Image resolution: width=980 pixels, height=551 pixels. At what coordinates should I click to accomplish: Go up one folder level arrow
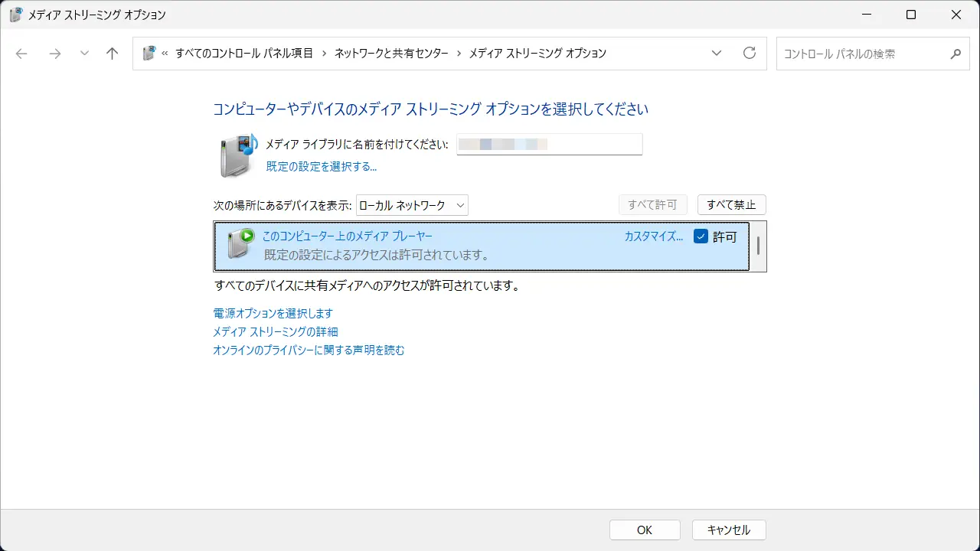click(x=113, y=54)
